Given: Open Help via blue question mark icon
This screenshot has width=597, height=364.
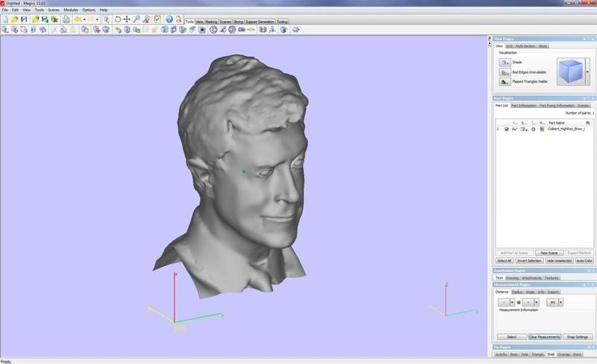Looking at the screenshot, I should click(169, 19).
